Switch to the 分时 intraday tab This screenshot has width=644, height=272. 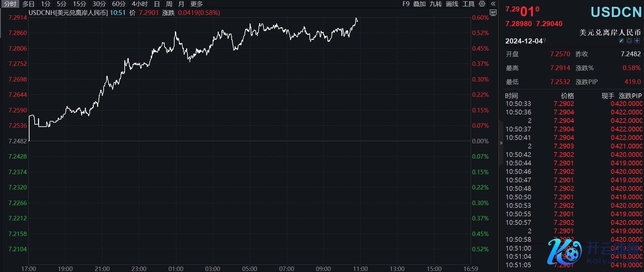click(10, 4)
